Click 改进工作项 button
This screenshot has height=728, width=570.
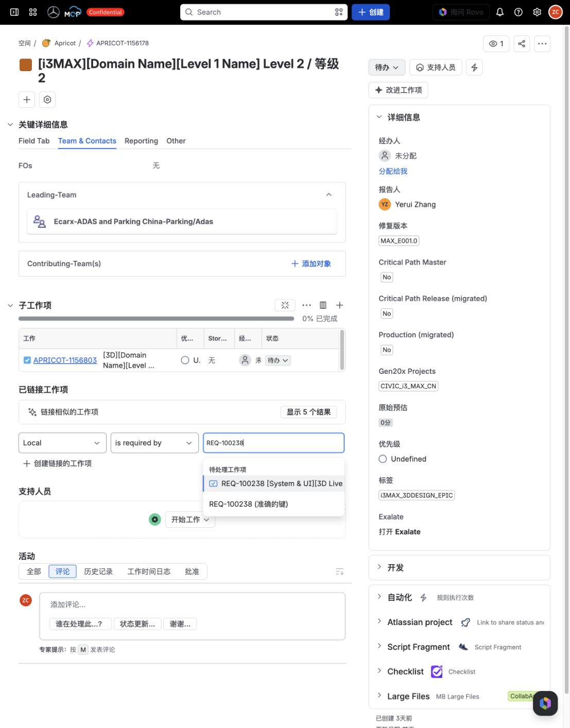tap(399, 90)
